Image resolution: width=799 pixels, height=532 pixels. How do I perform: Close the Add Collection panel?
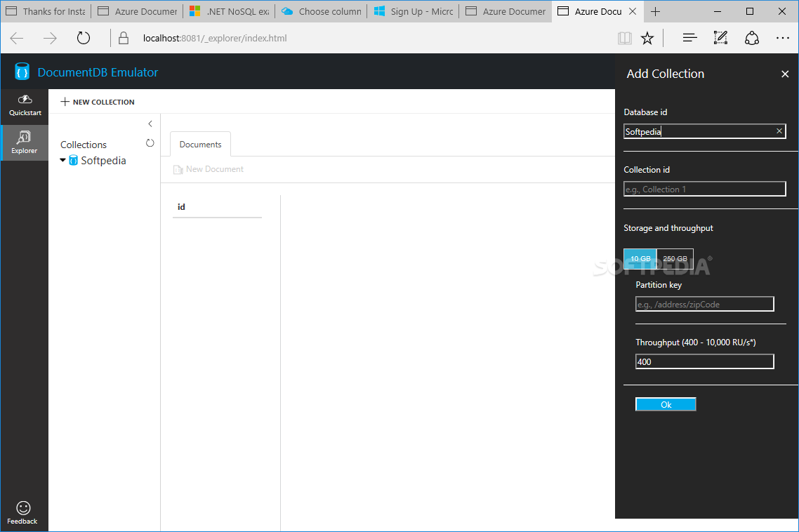click(x=785, y=74)
